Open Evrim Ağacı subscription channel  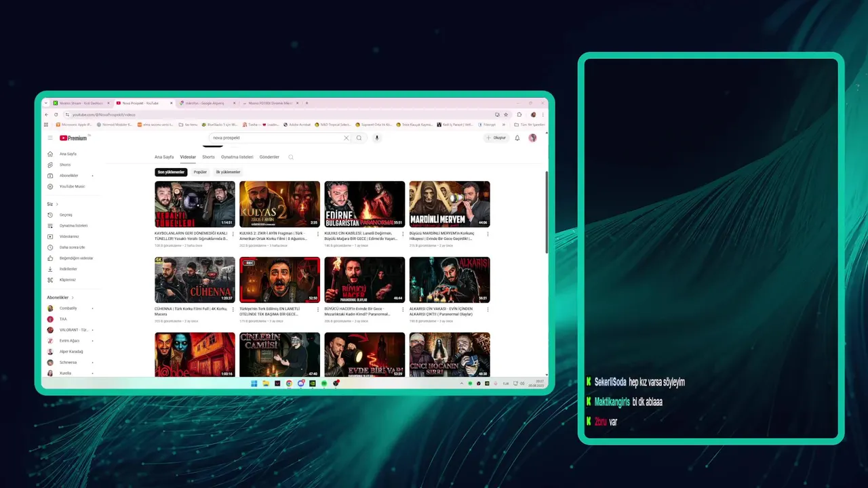[x=70, y=341]
